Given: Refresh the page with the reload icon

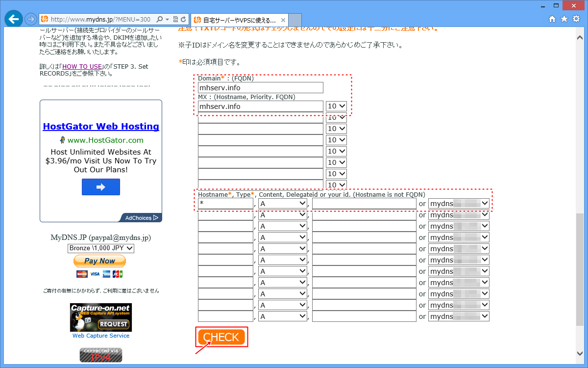Looking at the screenshot, I should coord(183,20).
